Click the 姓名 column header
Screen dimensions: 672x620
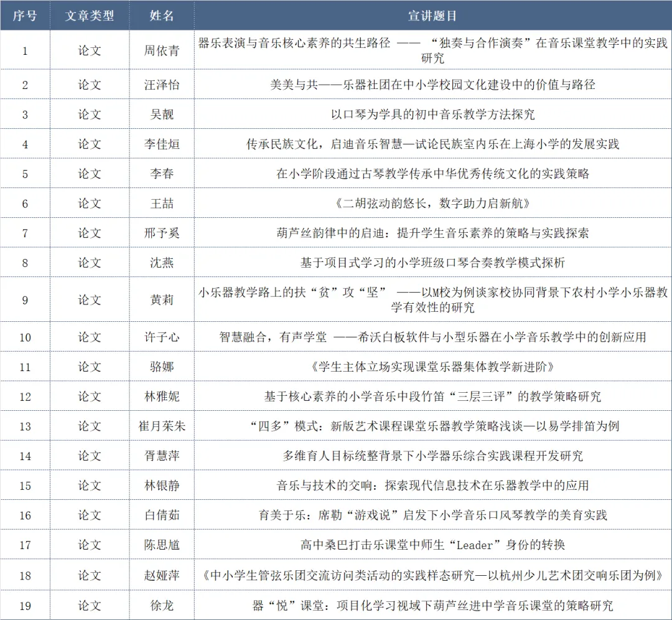(x=162, y=16)
